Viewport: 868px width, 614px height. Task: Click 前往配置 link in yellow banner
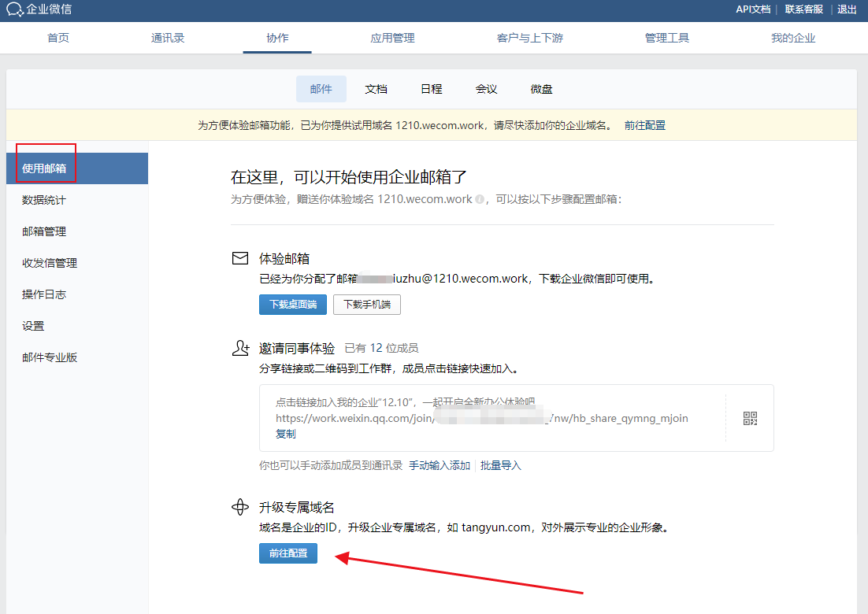click(x=645, y=126)
